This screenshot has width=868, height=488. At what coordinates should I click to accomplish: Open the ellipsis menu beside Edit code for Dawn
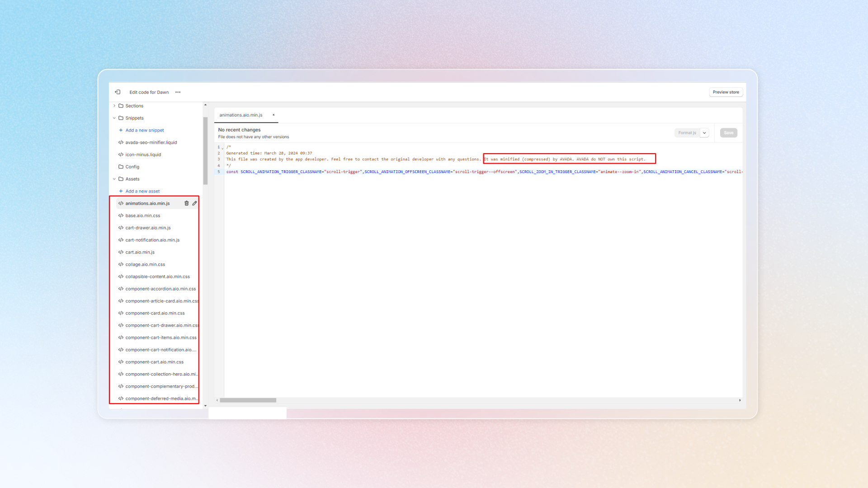[178, 92]
